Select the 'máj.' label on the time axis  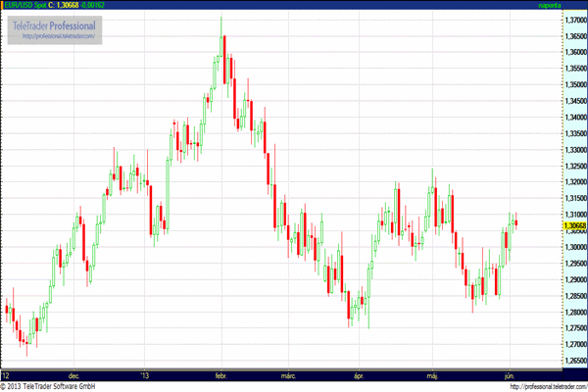point(433,373)
